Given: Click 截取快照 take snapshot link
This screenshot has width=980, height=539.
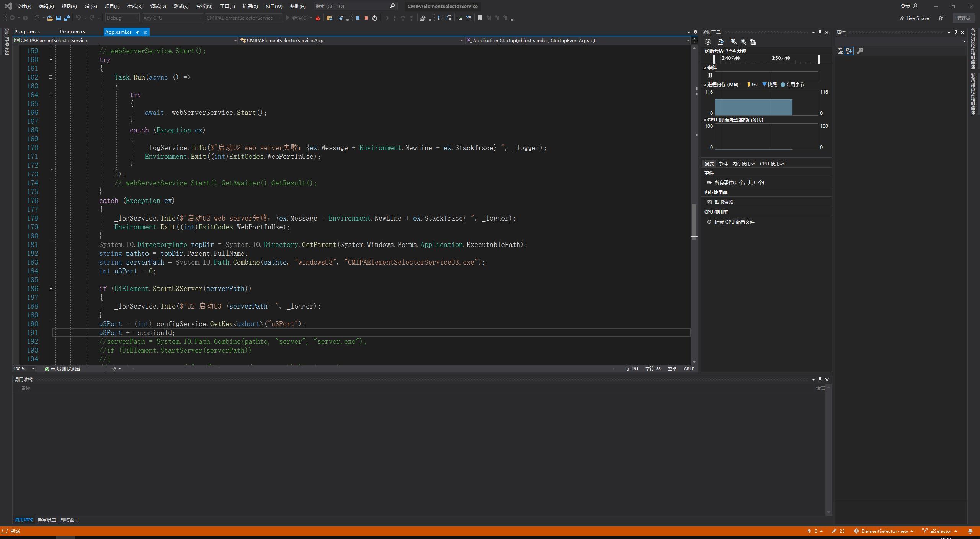Looking at the screenshot, I should click(724, 202).
